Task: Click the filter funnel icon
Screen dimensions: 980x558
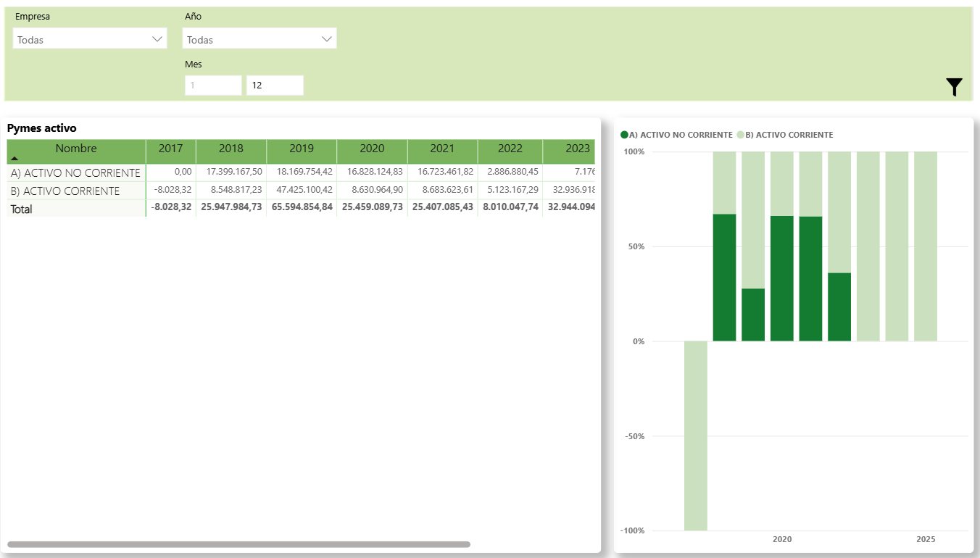Action: tap(954, 88)
